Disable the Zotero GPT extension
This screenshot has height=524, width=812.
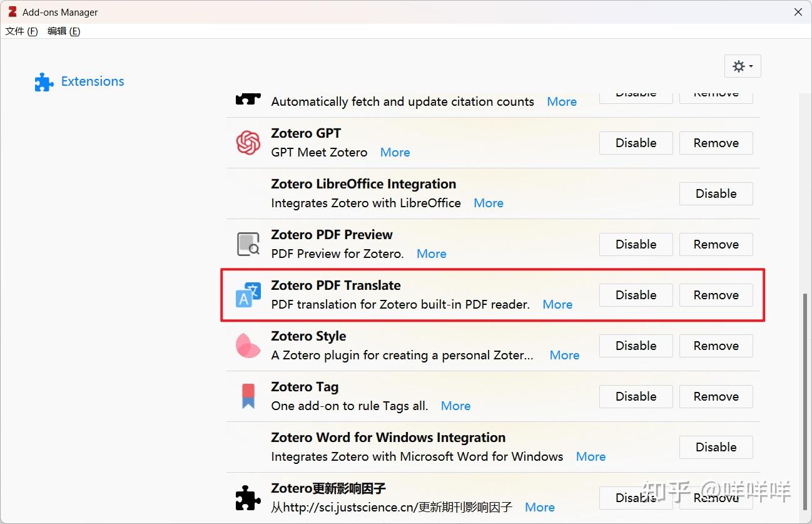[x=636, y=143]
